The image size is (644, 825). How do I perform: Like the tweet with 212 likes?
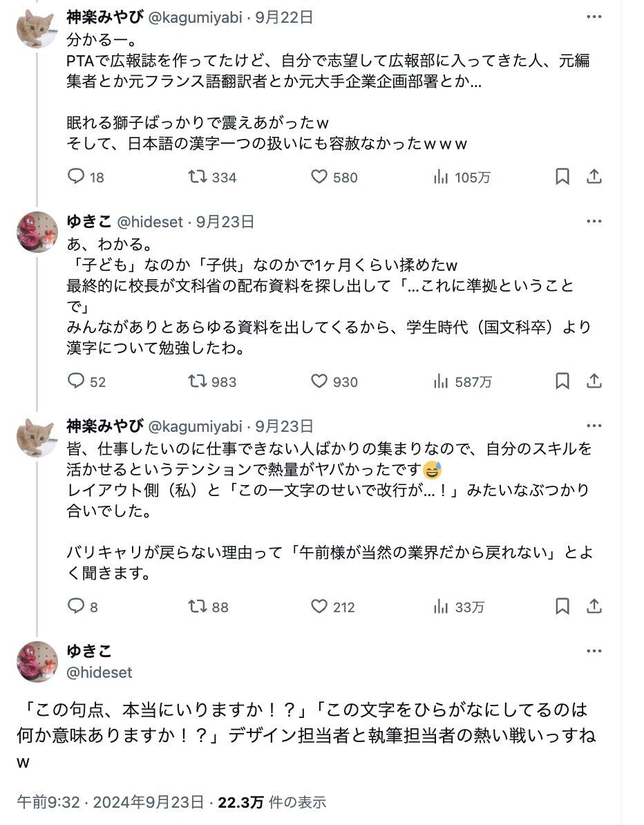(x=332, y=606)
